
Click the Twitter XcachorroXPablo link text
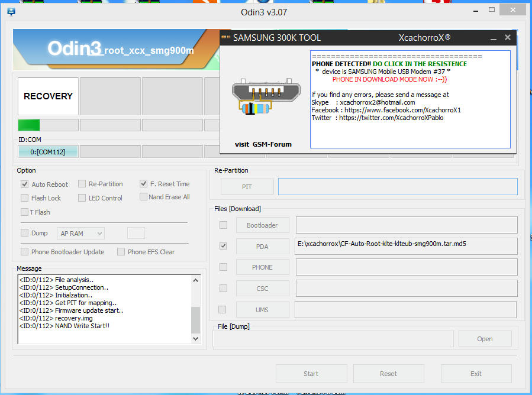click(x=391, y=118)
